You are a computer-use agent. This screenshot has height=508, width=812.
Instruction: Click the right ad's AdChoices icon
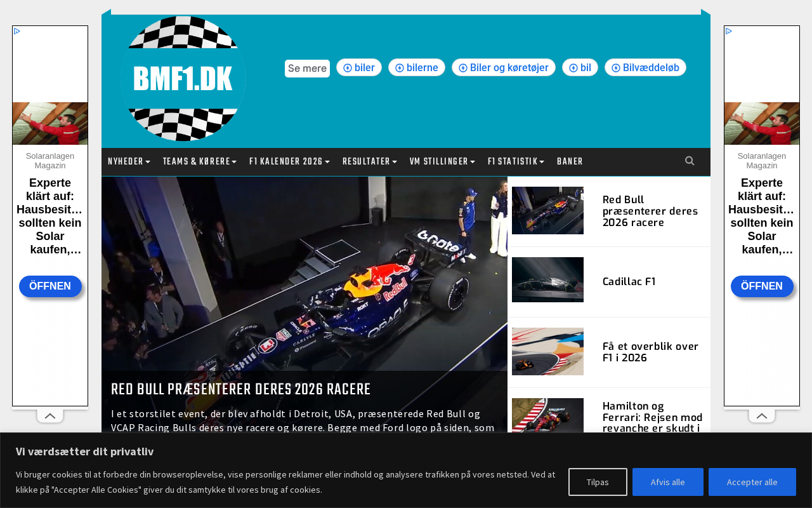[x=729, y=31]
